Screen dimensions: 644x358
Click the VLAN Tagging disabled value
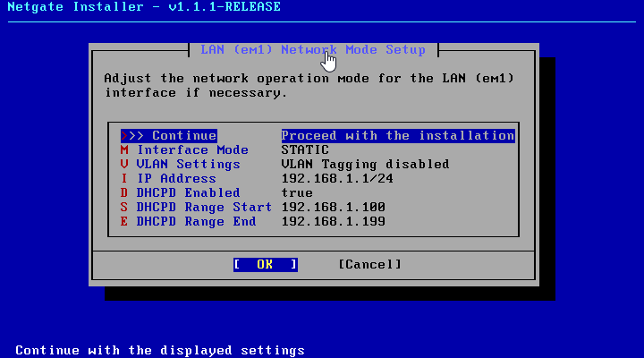[x=365, y=165]
